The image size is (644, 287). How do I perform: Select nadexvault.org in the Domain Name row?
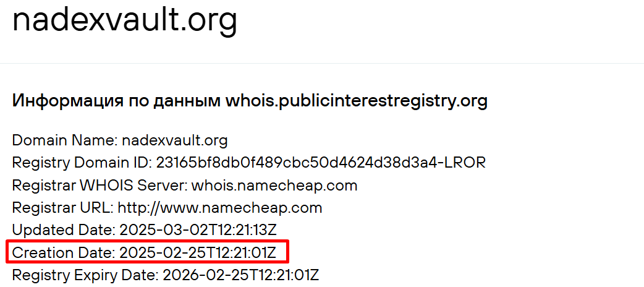point(174,140)
